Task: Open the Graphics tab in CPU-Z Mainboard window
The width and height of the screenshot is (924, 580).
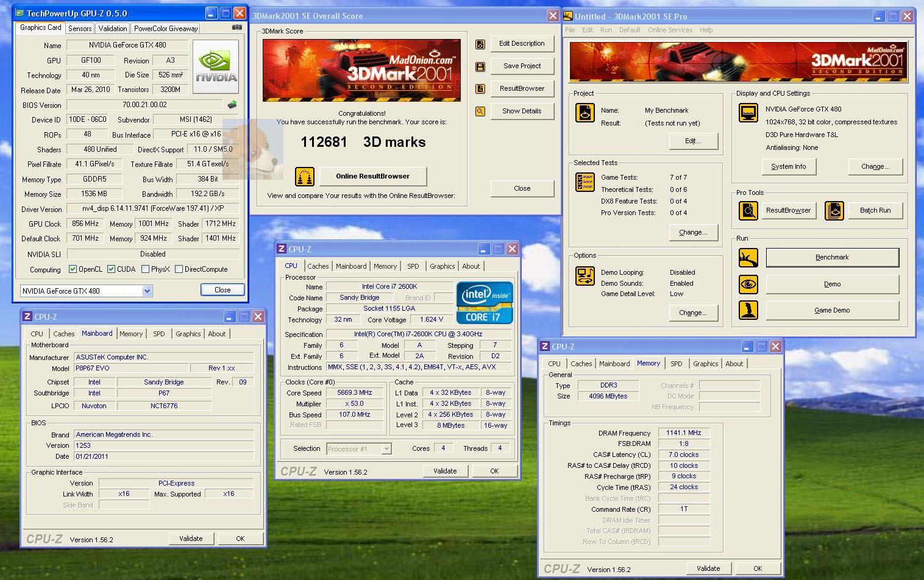Action: 188,334
